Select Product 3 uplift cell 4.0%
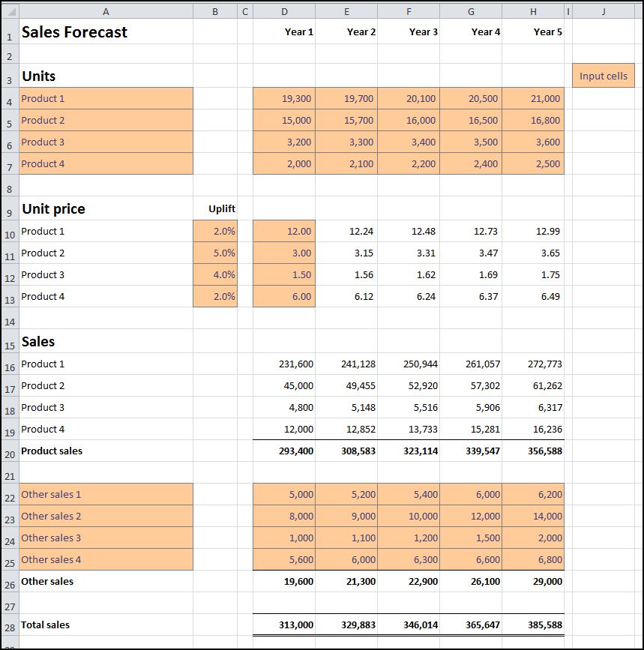The width and height of the screenshot is (644, 650). click(215, 274)
